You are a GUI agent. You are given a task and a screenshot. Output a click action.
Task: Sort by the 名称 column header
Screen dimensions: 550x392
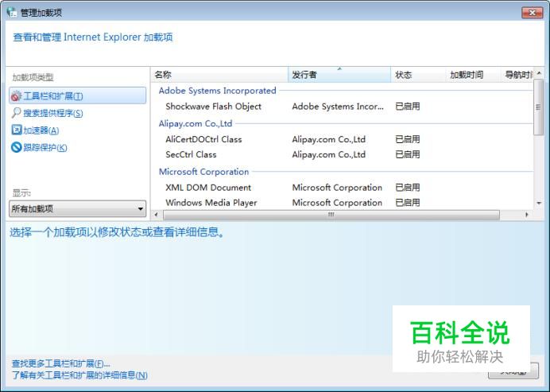pyautogui.click(x=220, y=75)
